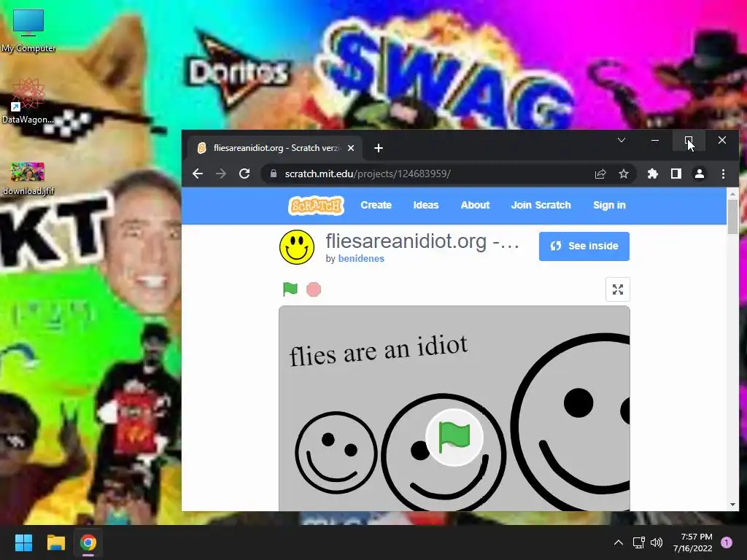Open File Explorer from taskbar
This screenshot has height=560, width=747.
click(55, 542)
